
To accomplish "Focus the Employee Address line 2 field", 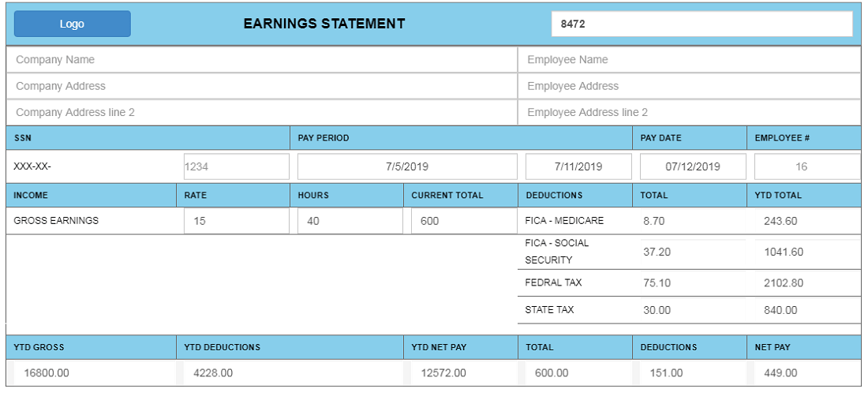I will (689, 112).
